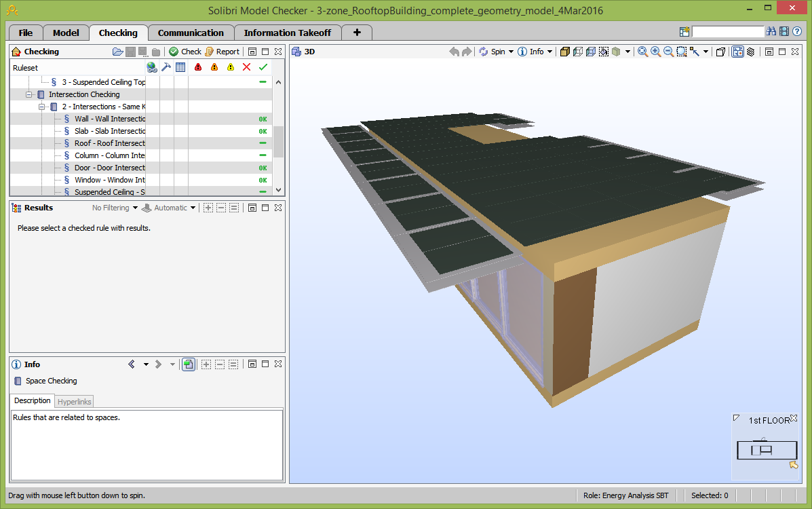
Task: Select the 'Slab - Slab Intersectio' rule
Action: 110,131
